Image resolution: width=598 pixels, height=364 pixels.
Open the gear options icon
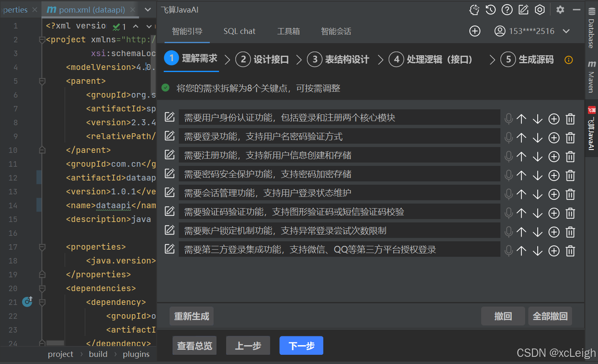tap(560, 10)
